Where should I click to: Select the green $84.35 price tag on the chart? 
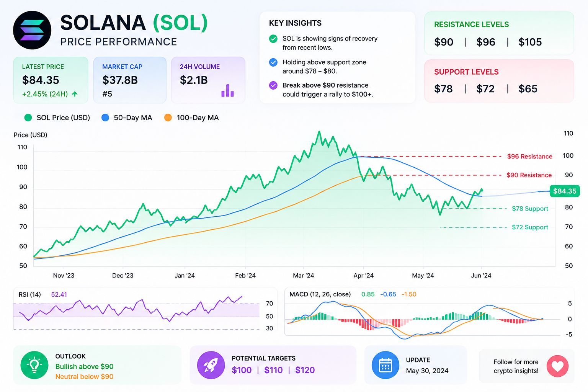(x=565, y=191)
